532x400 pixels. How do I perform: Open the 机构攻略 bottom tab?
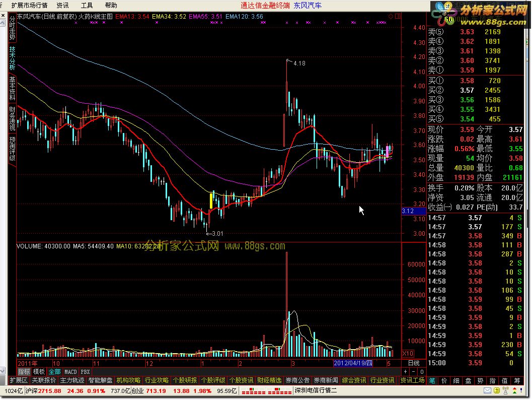click(x=128, y=380)
